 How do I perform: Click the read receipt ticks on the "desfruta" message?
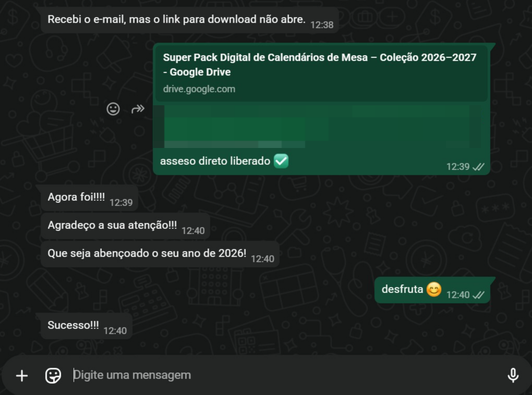click(478, 295)
